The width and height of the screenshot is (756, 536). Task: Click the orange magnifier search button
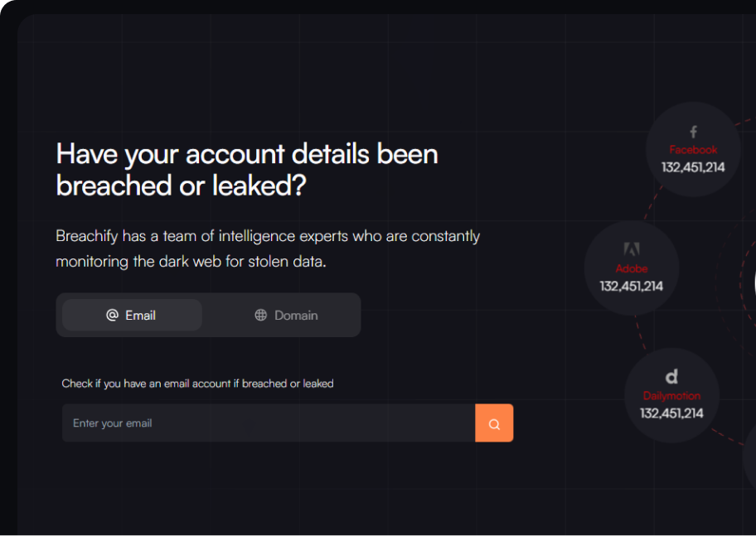pyautogui.click(x=494, y=423)
